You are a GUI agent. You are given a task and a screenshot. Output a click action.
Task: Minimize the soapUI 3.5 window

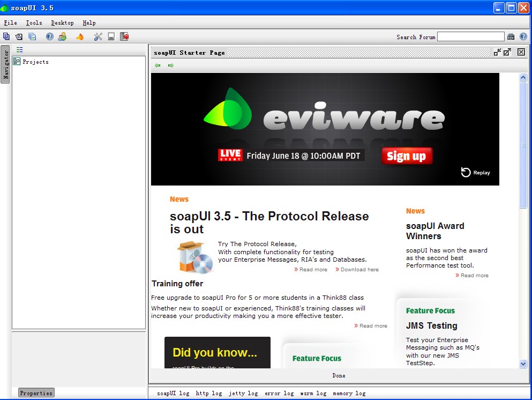coord(498,8)
